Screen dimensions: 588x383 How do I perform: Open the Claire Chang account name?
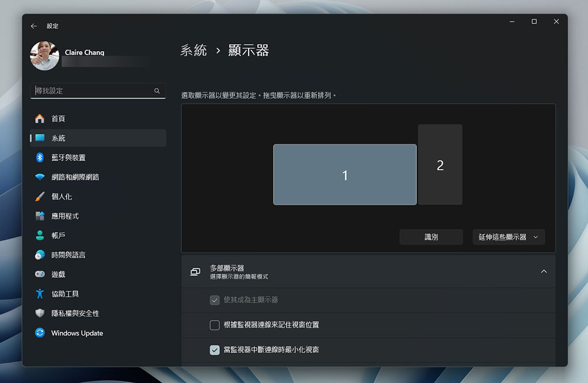click(84, 52)
